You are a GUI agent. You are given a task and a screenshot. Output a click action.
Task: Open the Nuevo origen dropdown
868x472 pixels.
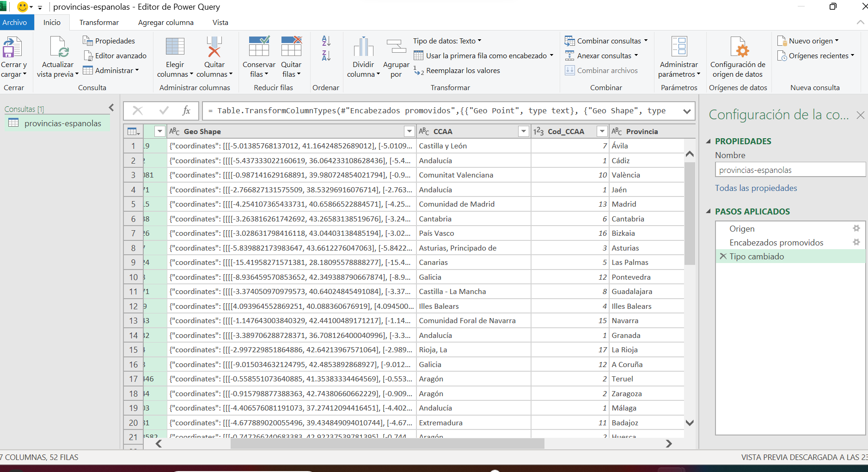point(807,41)
